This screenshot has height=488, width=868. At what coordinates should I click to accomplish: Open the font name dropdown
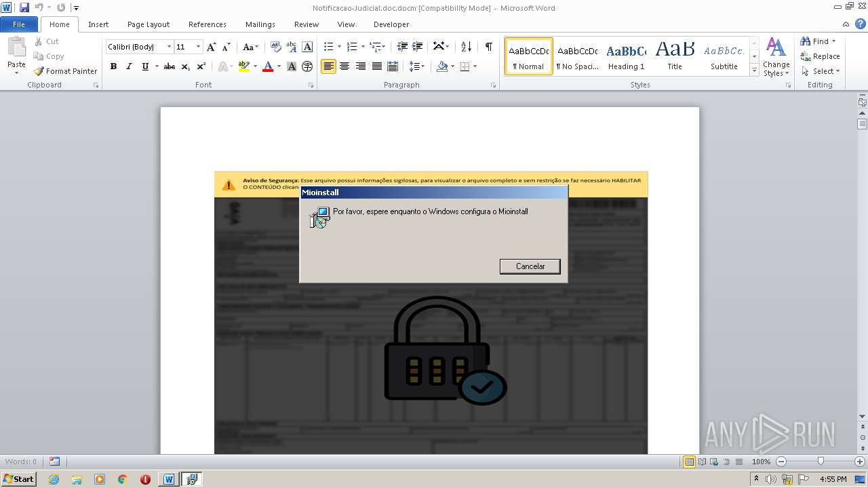(x=169, y=47)
